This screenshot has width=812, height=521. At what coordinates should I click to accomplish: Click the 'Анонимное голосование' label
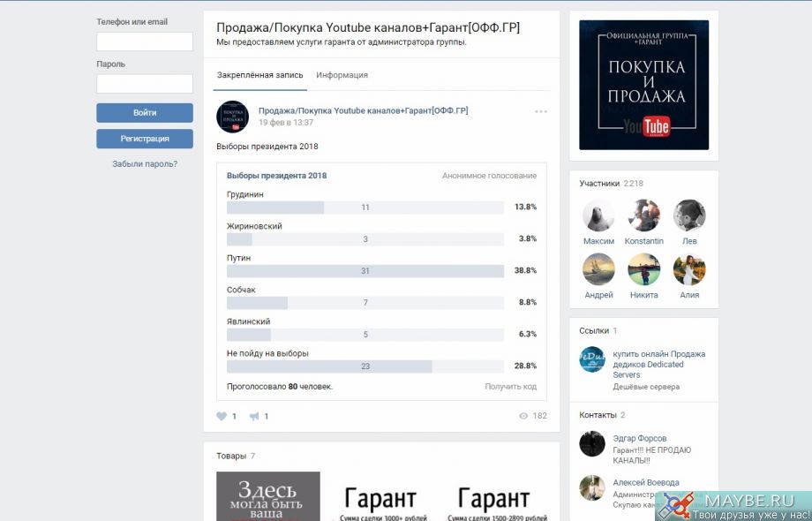[x=489, y=176]
